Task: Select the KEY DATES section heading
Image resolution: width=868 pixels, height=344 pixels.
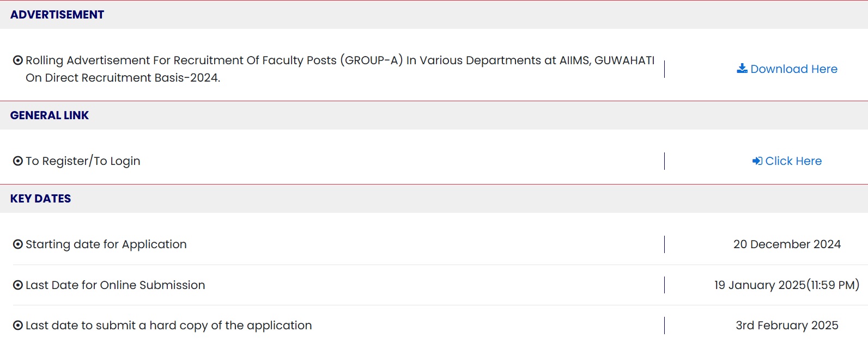Action: (x=41, y=199)
